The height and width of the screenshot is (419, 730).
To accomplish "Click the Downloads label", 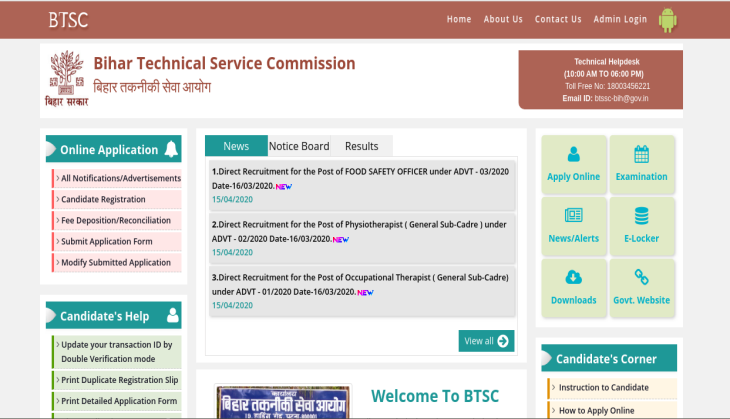I will [x=574, y=300].
